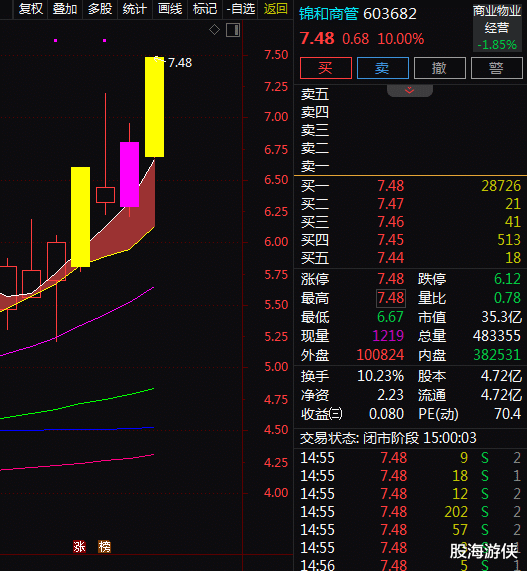527x571 pixels.
Task: Select the tallest yellow limit-up candlestick
Action: pyautogui.click(x=154, y=107)
